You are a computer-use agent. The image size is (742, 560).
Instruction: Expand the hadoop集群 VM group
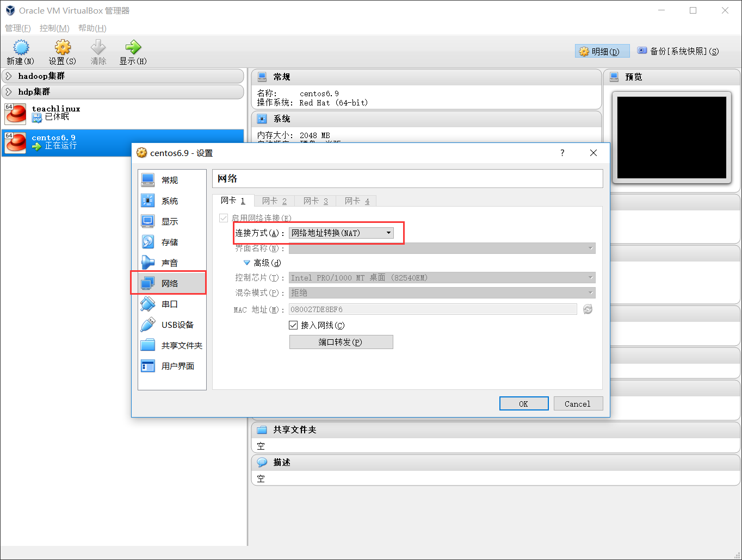(x=9, y=76)
